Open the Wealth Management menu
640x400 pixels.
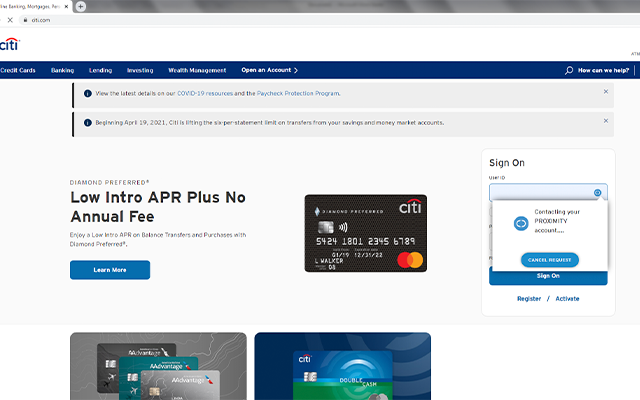tap(197, 70)
